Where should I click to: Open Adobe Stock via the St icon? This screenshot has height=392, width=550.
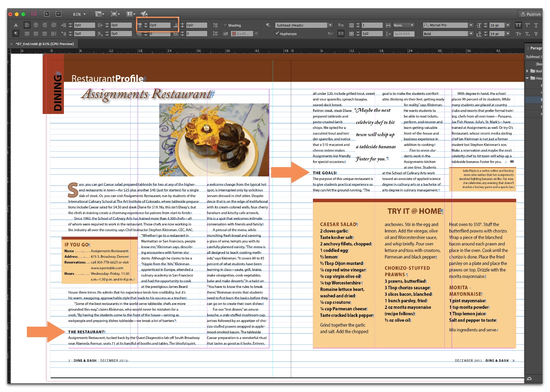click(58, 14)
